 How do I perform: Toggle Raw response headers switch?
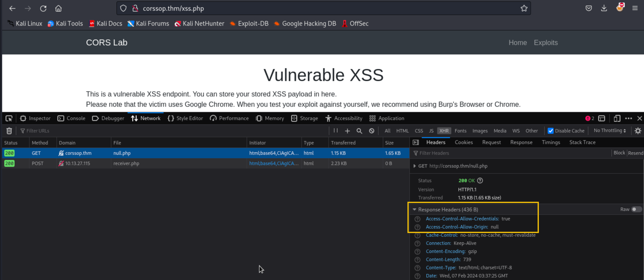(x=636, y=209)
